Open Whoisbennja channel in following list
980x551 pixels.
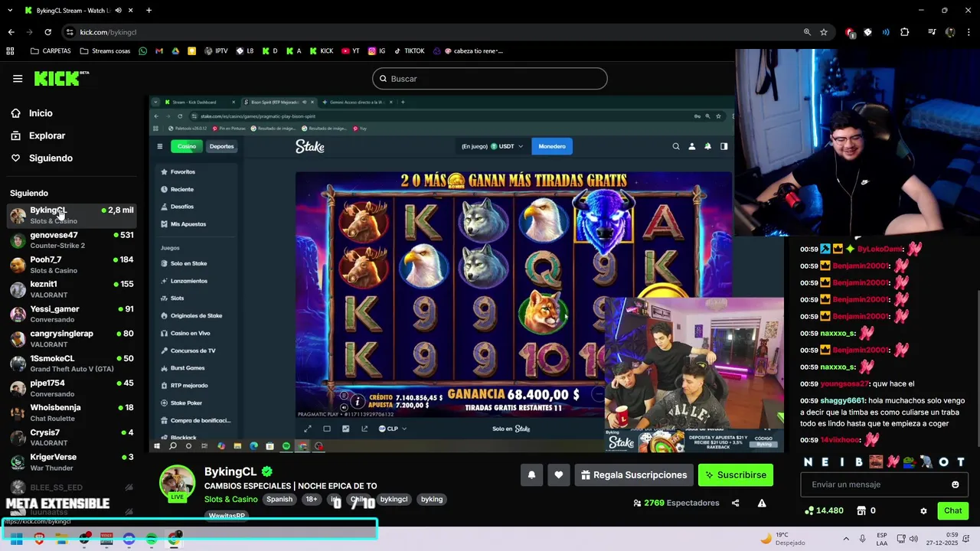click(x=72, y=412)
